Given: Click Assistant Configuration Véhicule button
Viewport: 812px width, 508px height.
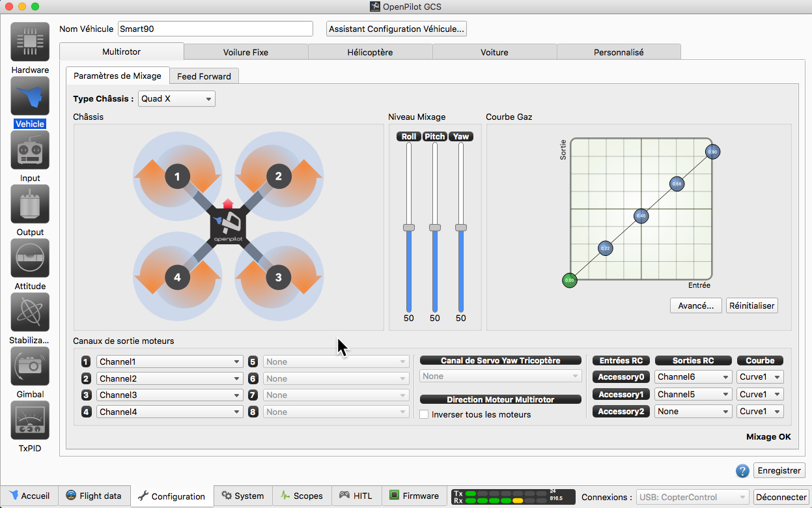Looking at the screenshot, I should pyautogui.click(x=397, y=29).
